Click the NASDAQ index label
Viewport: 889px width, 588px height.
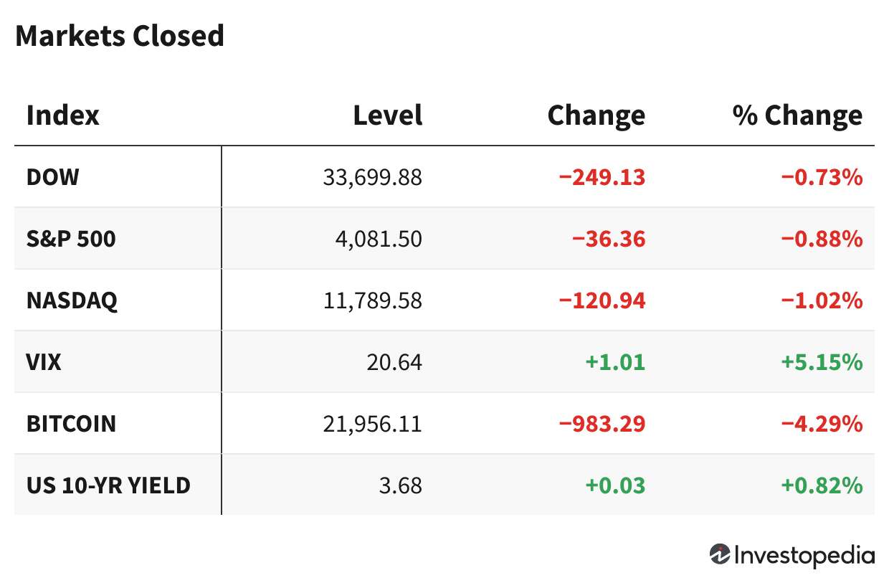(x=72, y=300)
